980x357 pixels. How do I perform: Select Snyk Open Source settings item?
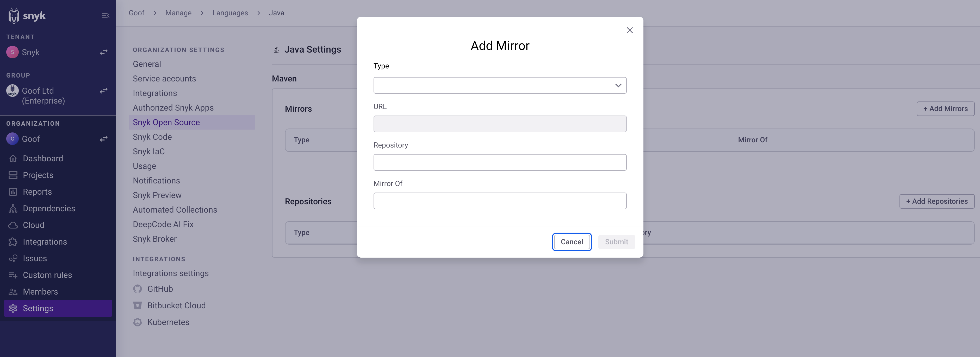[x=166, y=122]
